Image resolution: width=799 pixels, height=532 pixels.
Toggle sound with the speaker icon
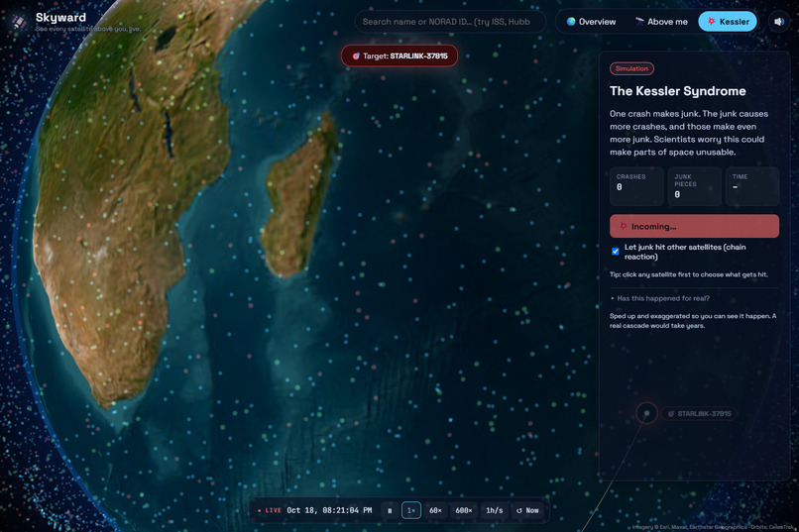778,22
